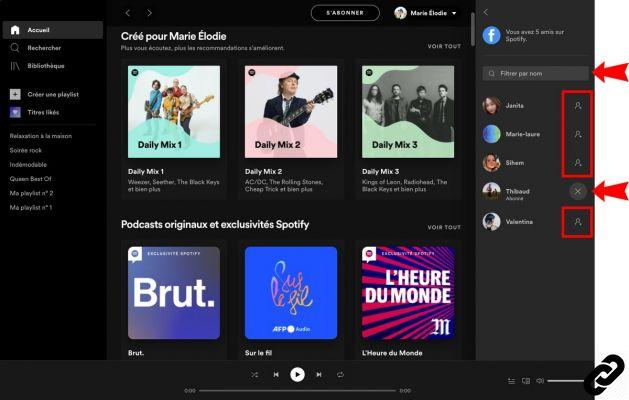
Task: Open Marie-laure's profile avatar
Action: point(491,134)
